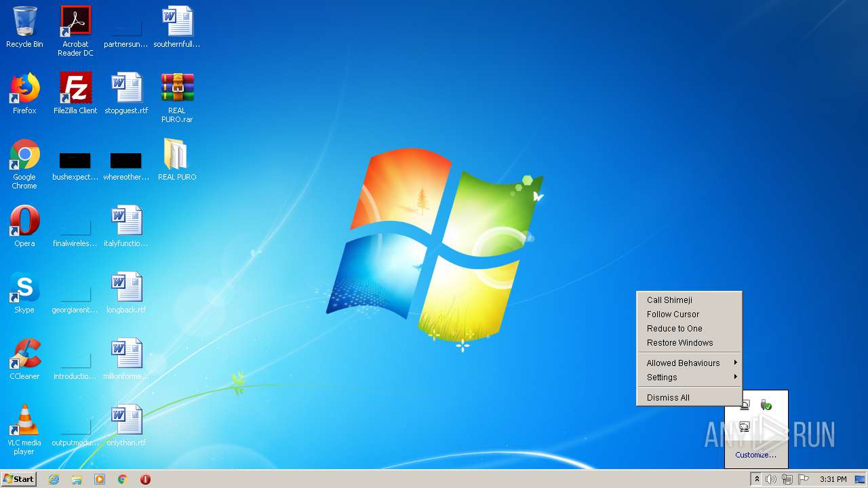Select the REAL PURO folder icon
The width and height of the screenshot is (868, 488).
click(x=177, y=160)
